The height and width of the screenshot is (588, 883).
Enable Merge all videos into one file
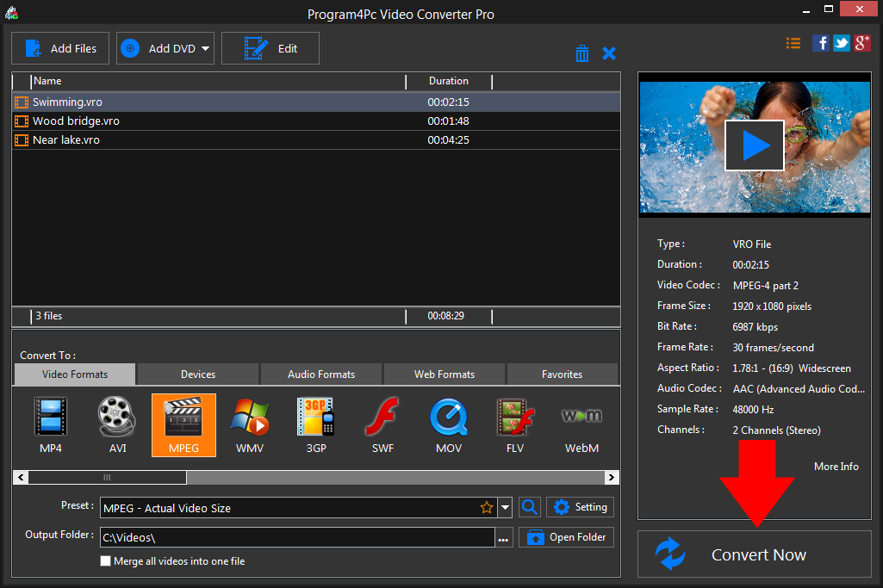point(106,561)
